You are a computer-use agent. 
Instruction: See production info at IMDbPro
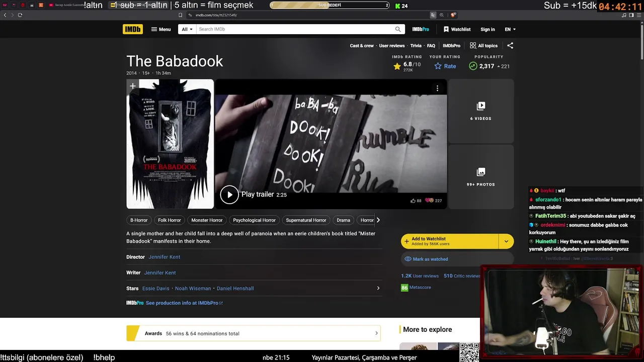click(184, 303)
